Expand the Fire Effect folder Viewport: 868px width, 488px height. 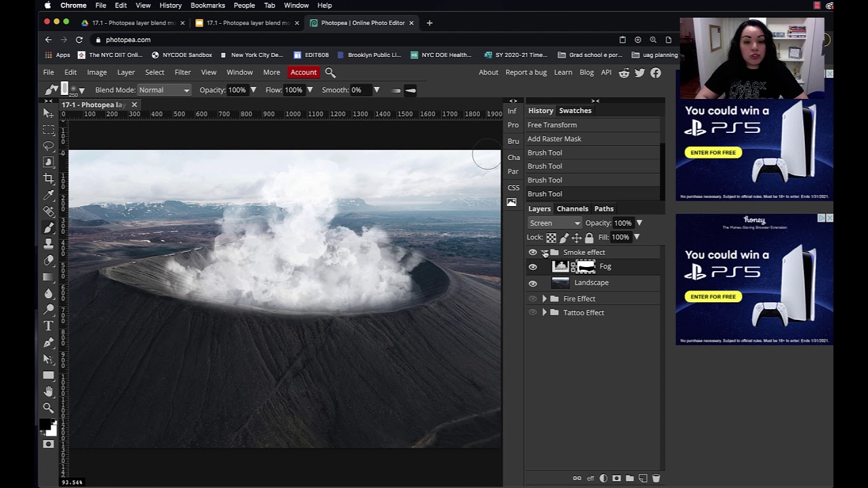pos(544,299)
